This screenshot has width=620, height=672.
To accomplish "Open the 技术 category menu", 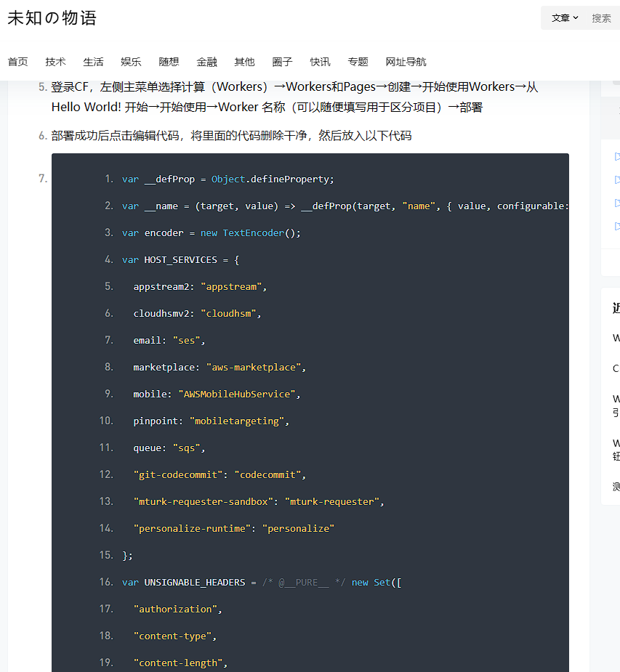I will [x=55, y=62].
